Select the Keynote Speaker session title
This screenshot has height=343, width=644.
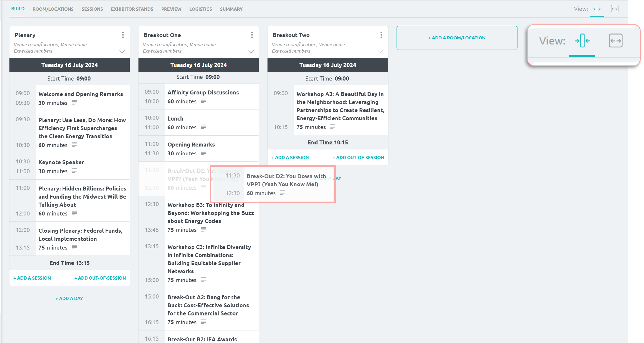(x=61, y=162)
